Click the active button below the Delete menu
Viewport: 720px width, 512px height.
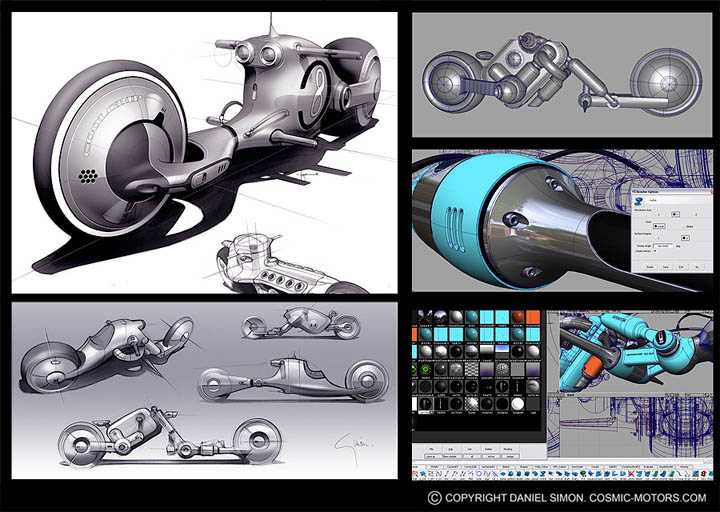click(491, 456)
